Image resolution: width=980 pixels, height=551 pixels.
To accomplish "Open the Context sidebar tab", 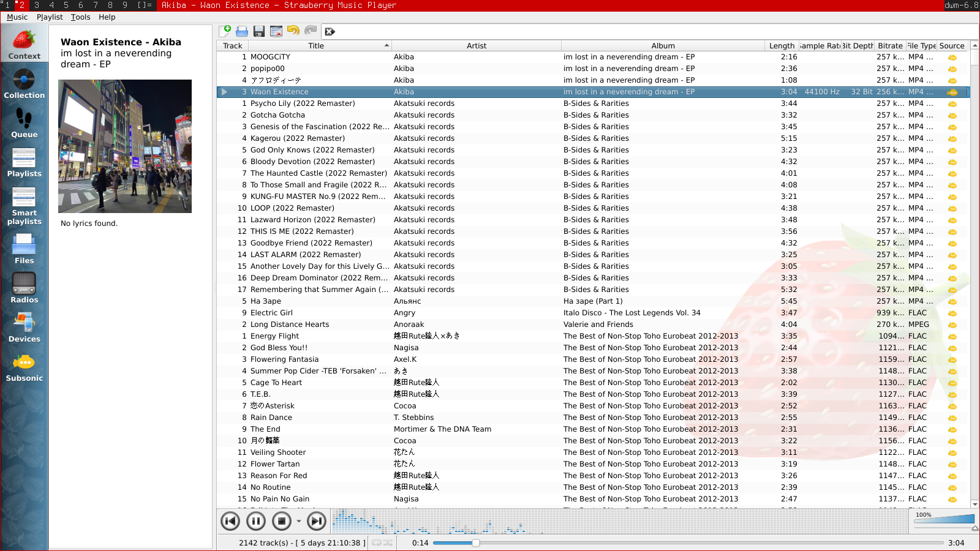I will (24, 45).
